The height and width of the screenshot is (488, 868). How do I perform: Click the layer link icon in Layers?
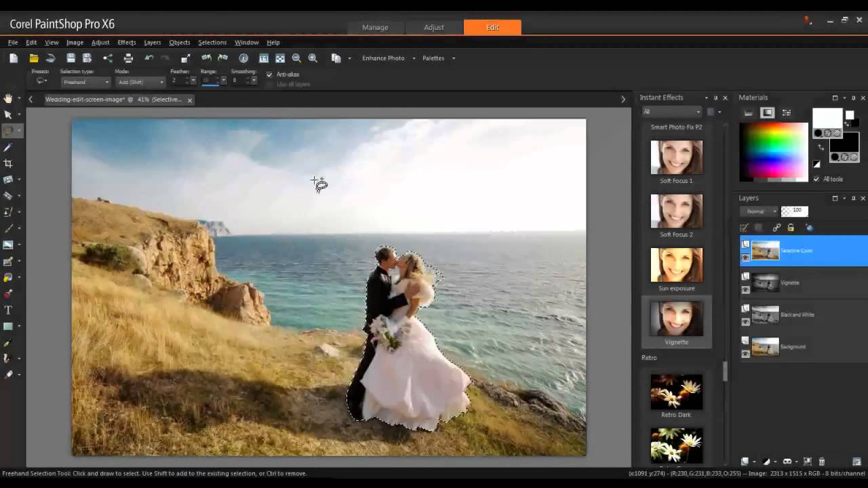click(776, 228)
